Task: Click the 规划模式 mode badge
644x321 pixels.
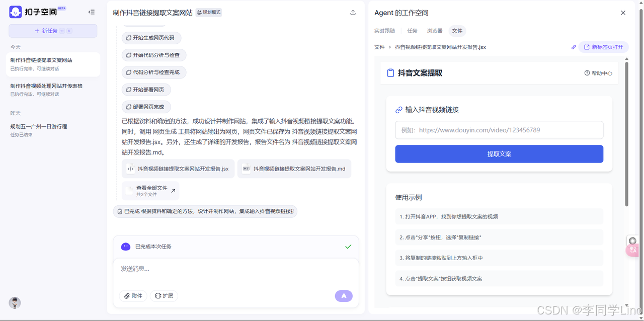Action: tap(209, 13)
